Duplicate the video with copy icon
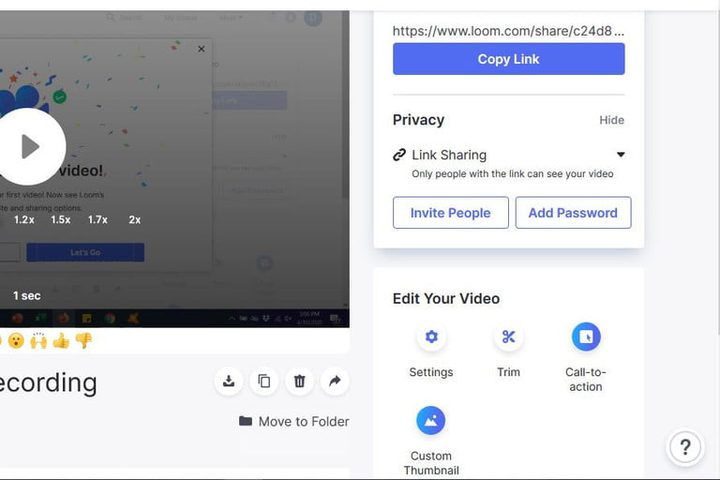Image resolution: width=720 pixels, height=480 pixels. click(264, 381)
